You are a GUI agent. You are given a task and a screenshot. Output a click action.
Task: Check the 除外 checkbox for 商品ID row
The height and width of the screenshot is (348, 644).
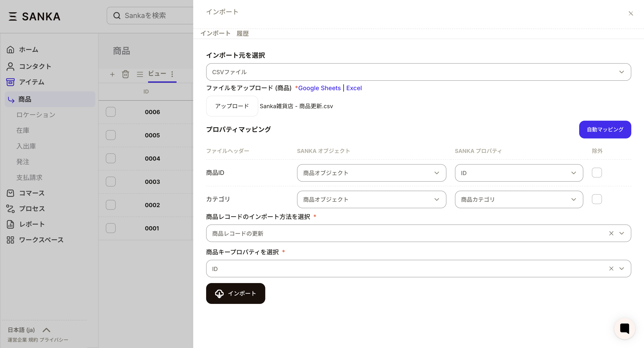596,173
